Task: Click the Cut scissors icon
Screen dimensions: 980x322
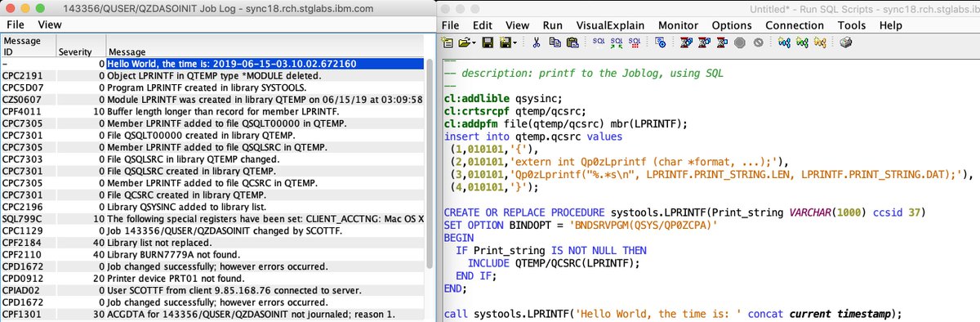Action: 536,42
